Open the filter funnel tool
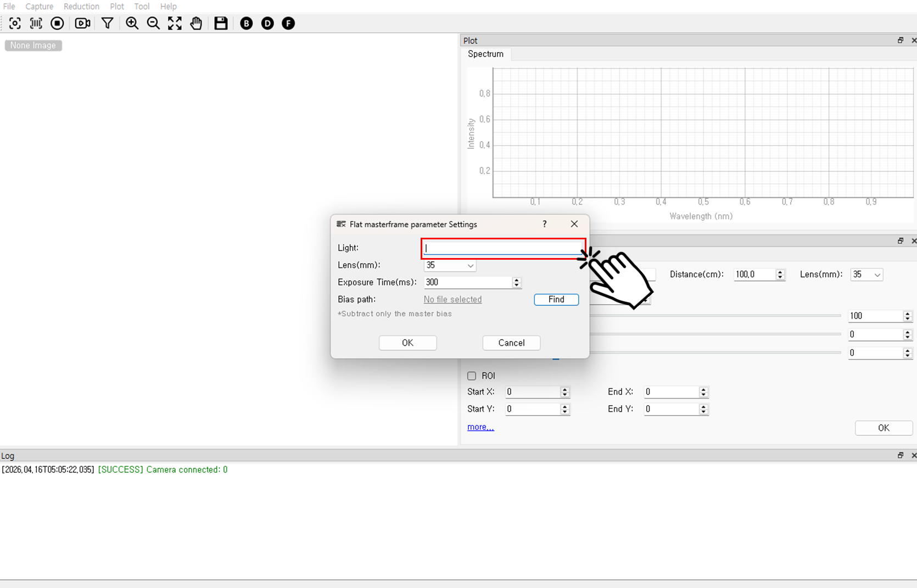 click(x=108, y=23)
